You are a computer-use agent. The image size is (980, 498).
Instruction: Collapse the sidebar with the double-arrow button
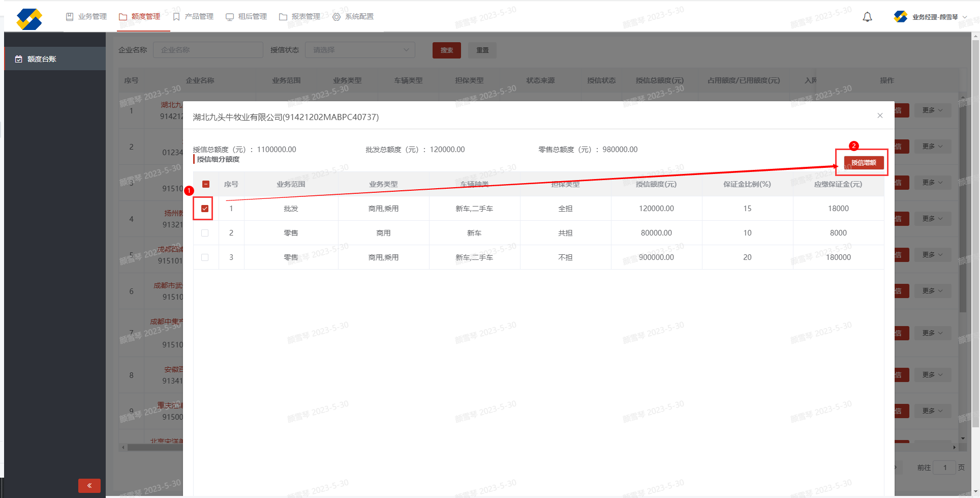[x=89, y=485]
